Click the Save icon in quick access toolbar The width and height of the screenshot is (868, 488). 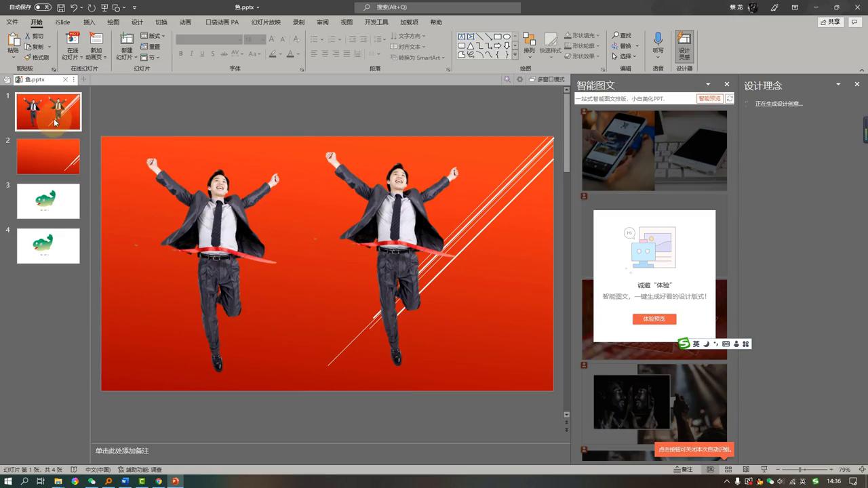(61, 7)
